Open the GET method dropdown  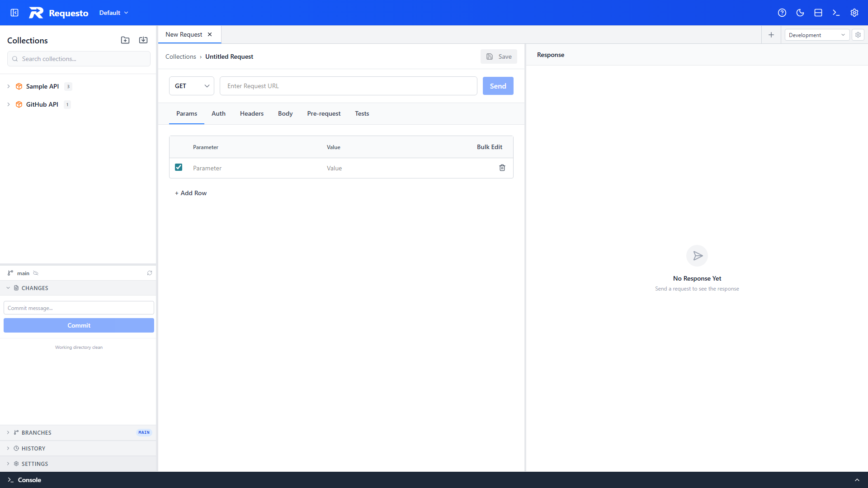coord(192,86)
